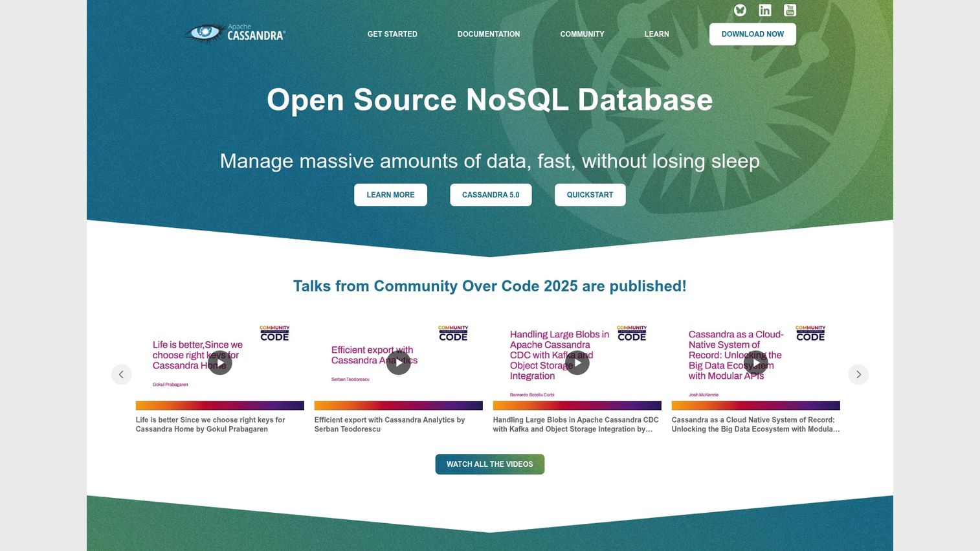980x551 pixels.
Task: Open the YouTube social icon
Action: pyautogui.click(x=790, y=10)
